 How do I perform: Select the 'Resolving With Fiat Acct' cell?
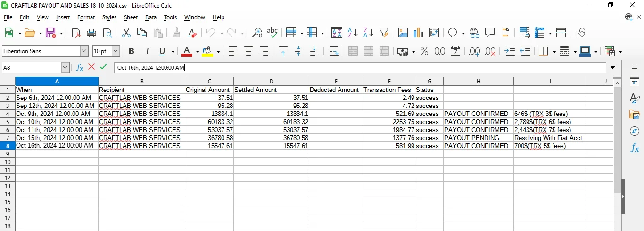point(550,138)
